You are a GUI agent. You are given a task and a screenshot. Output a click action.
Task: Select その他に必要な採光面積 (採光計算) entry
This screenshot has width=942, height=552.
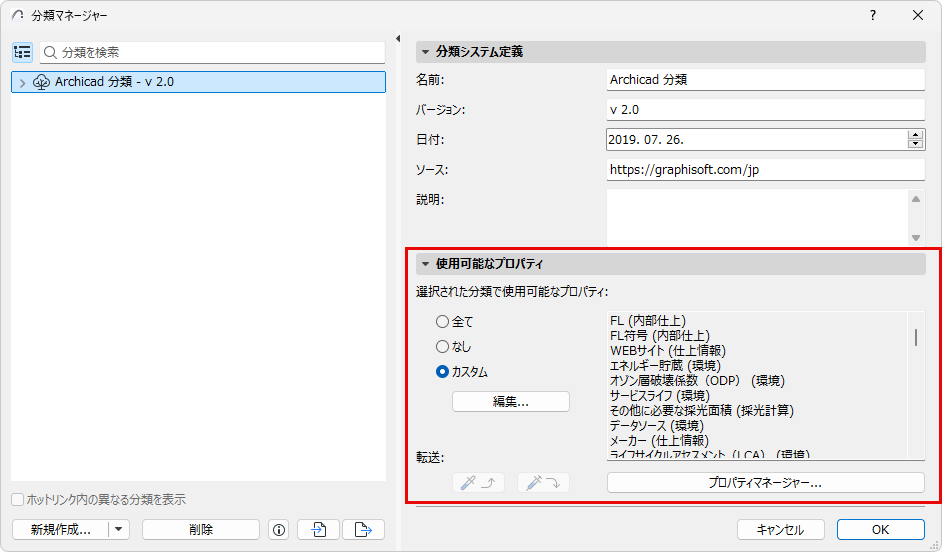point(702,411)
